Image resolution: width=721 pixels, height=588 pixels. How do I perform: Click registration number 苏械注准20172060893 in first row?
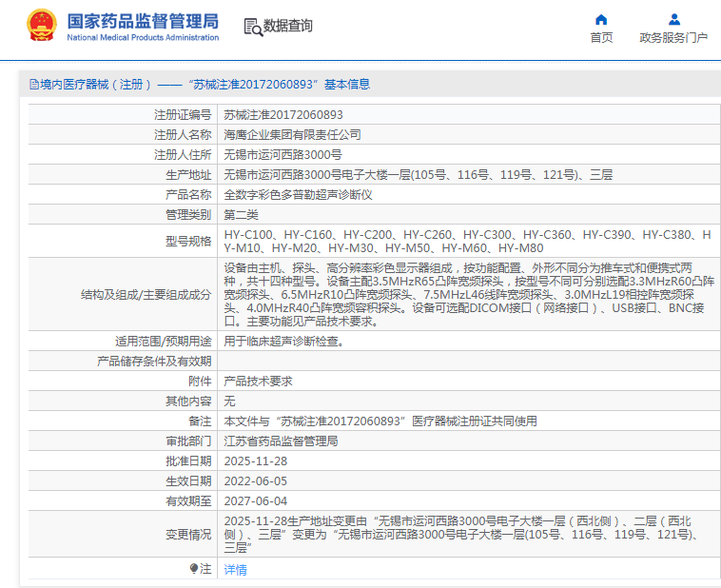(x=283, y=114)
